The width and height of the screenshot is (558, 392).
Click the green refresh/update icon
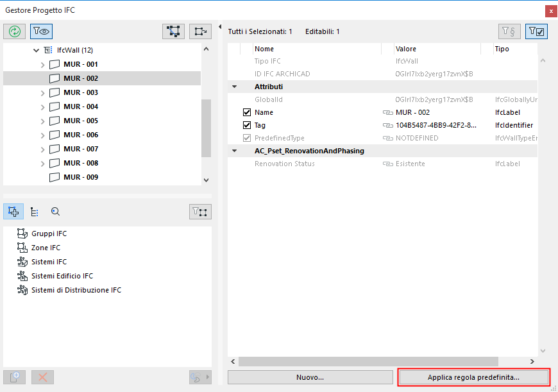point(15,31)
